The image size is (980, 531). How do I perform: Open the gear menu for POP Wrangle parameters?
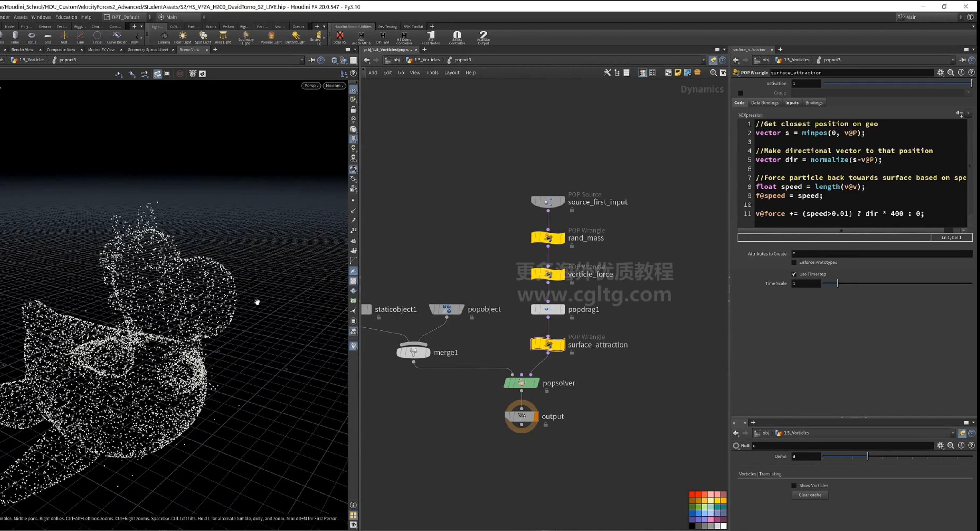tap(941, 73)
